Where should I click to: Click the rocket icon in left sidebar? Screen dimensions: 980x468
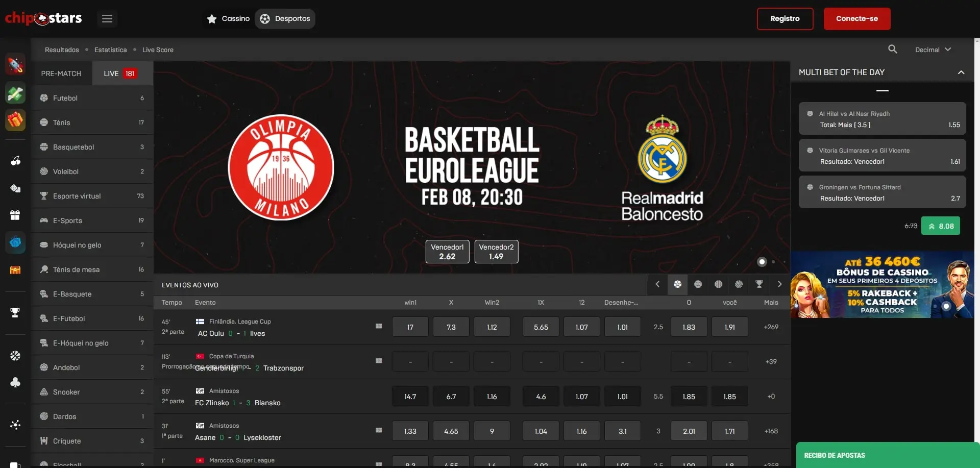[15, 65]
